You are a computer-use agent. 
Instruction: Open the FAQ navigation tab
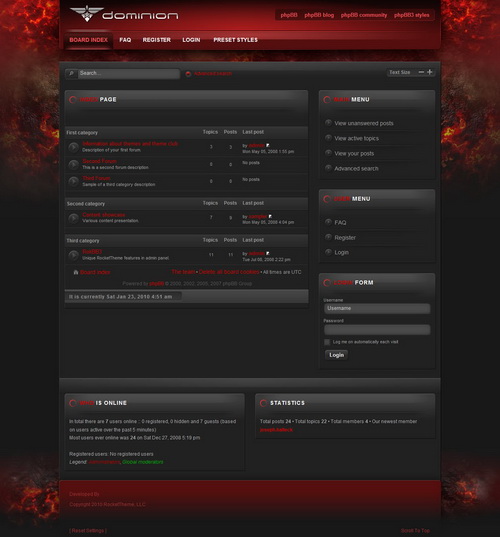(125, 40)
